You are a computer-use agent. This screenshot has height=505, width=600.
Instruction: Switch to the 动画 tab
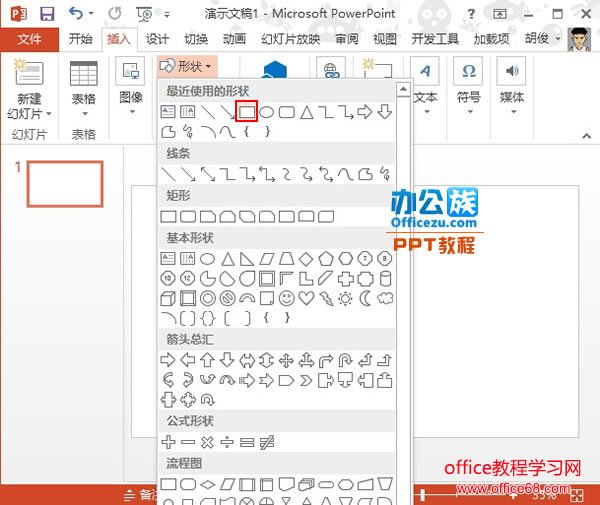[x=234, y=39]
